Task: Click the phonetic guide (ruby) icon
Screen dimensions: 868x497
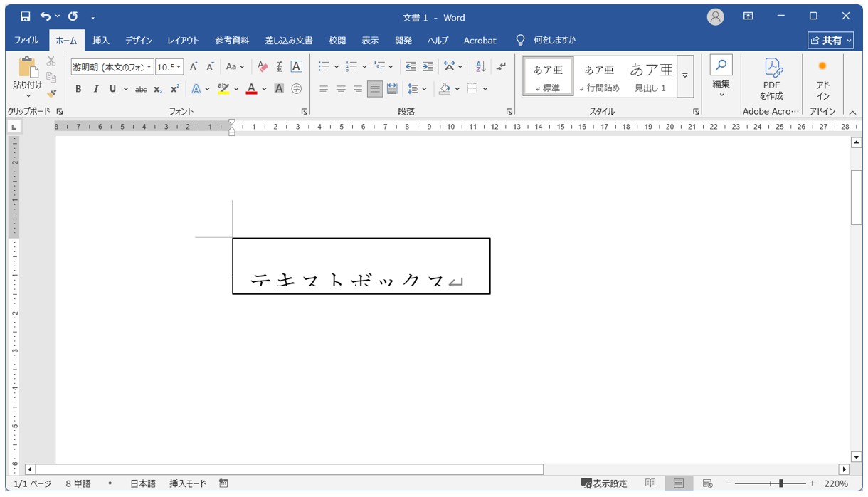Action: tap(280, 67)
